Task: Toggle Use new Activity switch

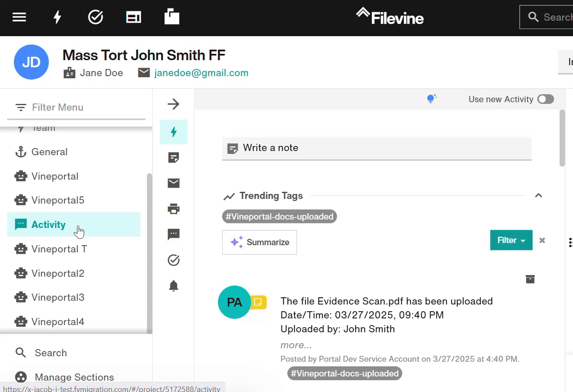Action: pyautogui.click(x=546, y=99)
